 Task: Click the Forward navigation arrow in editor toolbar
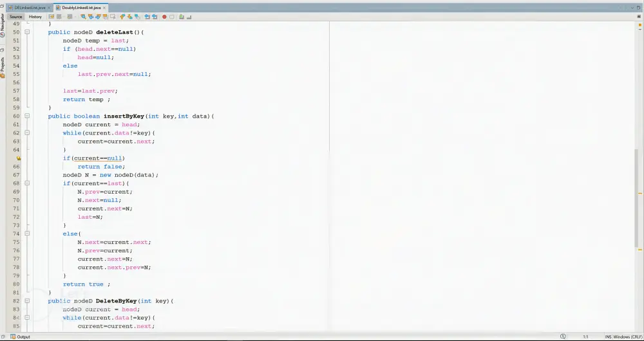(70, 17)
